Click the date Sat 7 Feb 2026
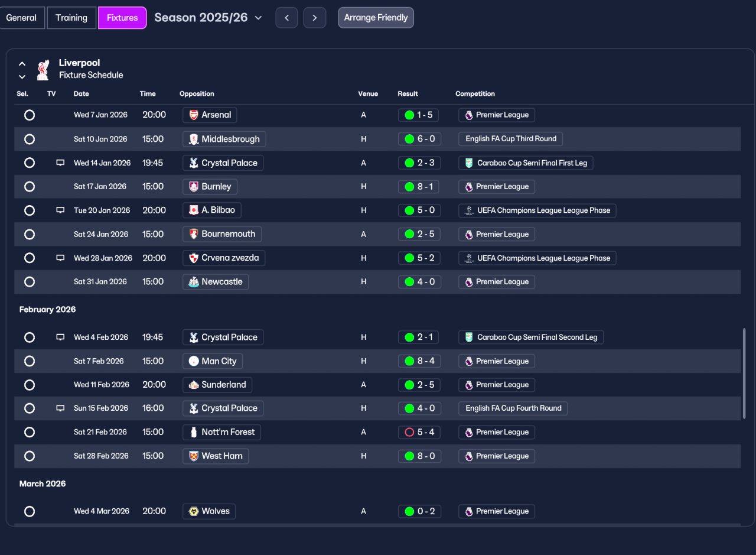Image resolution: width=756 pixels, height=555 pixels. coord(99,361)
